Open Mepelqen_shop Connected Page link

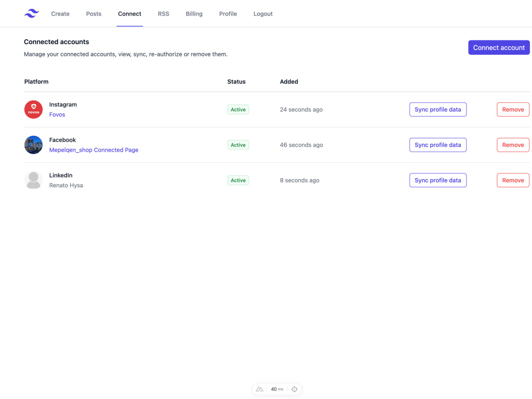[94, 150]
